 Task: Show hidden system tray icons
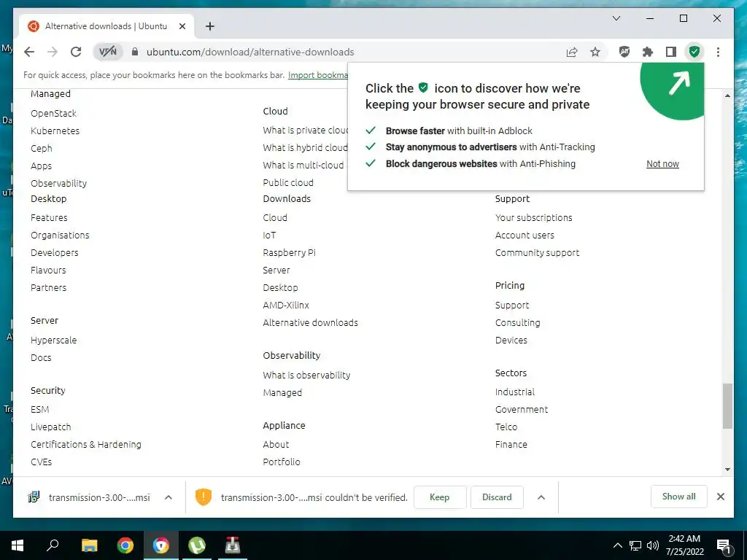pos(617,545)
